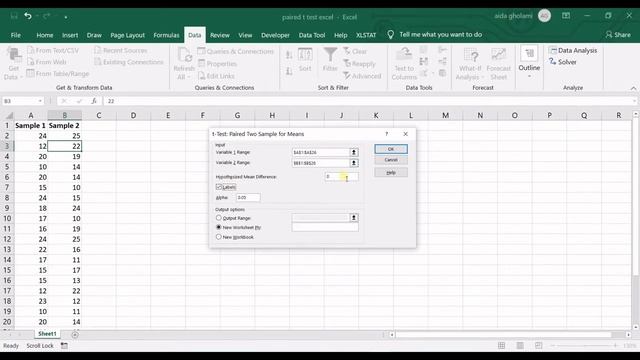Click From Table/Range
The width and height of the screenshot is (640, 360).
pyautogui.click(x=58, y=73)
